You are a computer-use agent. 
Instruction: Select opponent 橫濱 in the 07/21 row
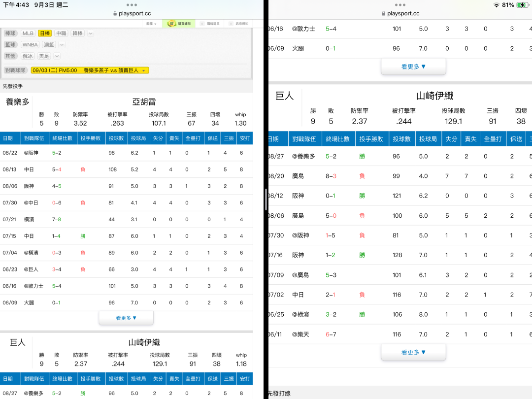click(29, 219)
